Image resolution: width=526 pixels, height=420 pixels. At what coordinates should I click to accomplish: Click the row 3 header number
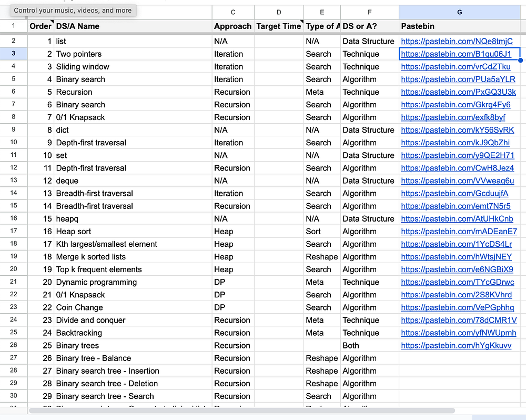tap(14, 54)
